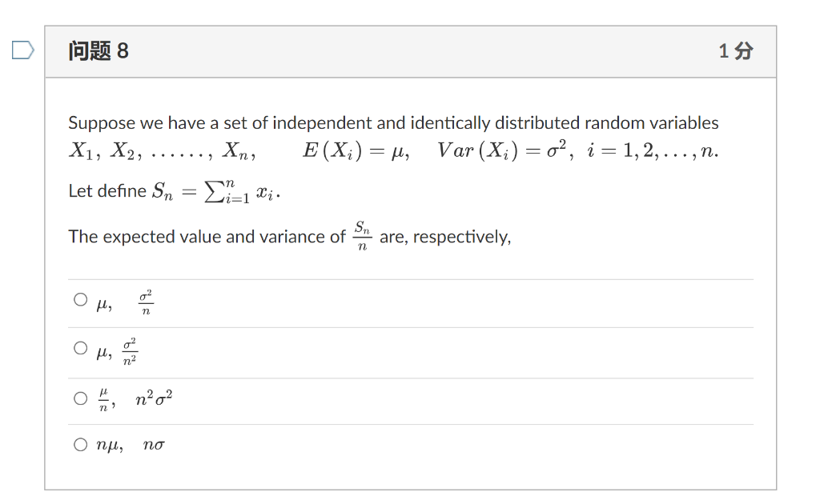Click the header bar of the question card

coord(400,50)
